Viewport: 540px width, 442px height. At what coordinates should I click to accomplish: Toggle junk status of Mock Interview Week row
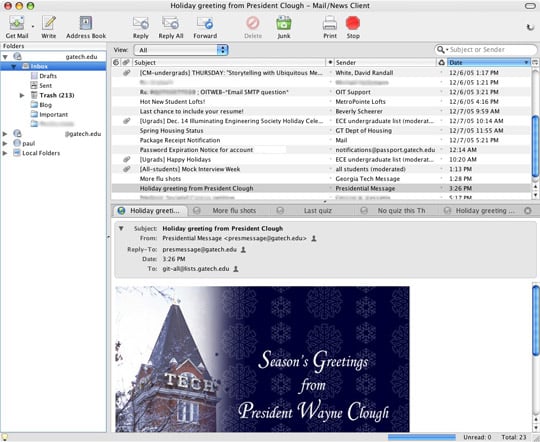tap(441, 169)
